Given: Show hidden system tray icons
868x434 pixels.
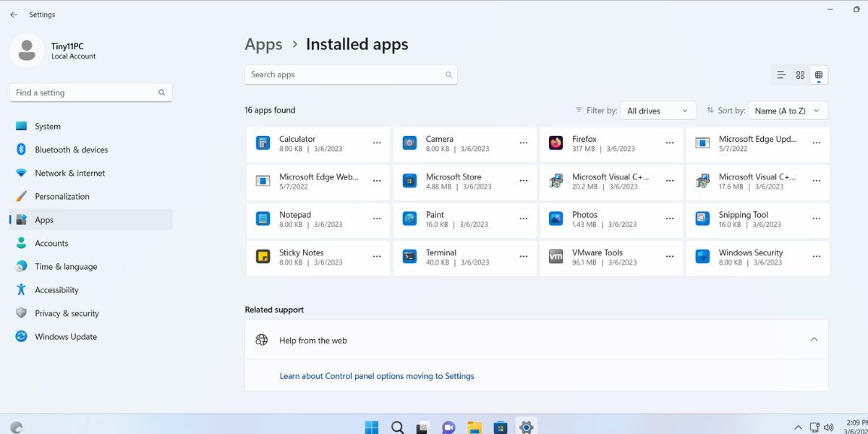Looking at the screenshot, I should [x=799, y=427].
